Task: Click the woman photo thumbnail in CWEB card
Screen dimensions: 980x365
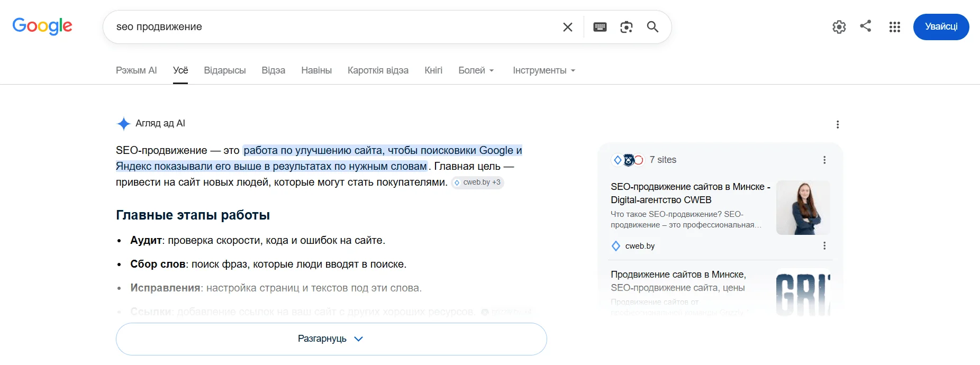Action: point(803,208)
